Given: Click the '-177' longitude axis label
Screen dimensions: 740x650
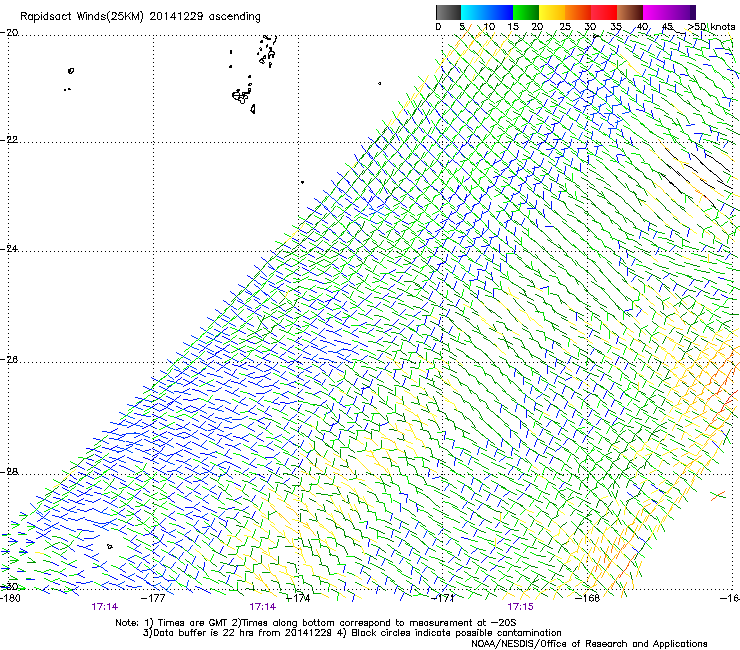Looking at the screenshot, I should click(153, 598).
